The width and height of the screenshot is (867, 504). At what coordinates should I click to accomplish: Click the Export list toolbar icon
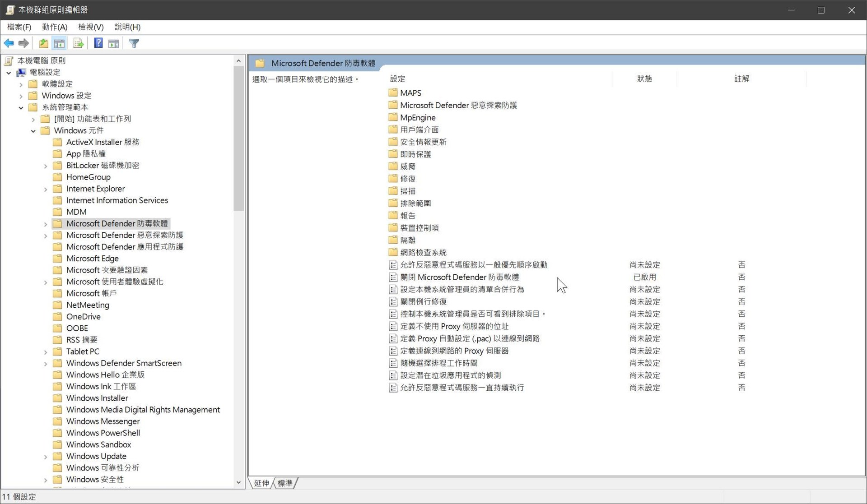(x=78, y=43)
